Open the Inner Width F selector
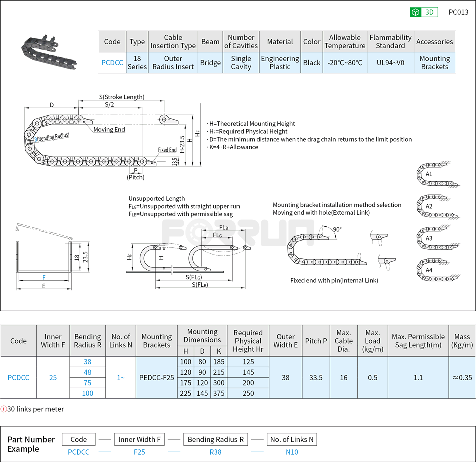This screenshot has width=476, height=465. pyautogui.click(x=139, y=439)
